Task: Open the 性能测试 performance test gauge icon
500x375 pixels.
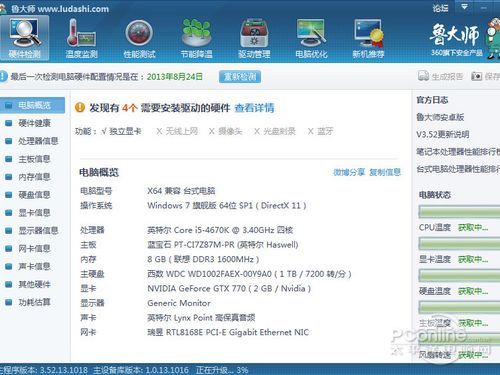Action: (x=139, y=38)
